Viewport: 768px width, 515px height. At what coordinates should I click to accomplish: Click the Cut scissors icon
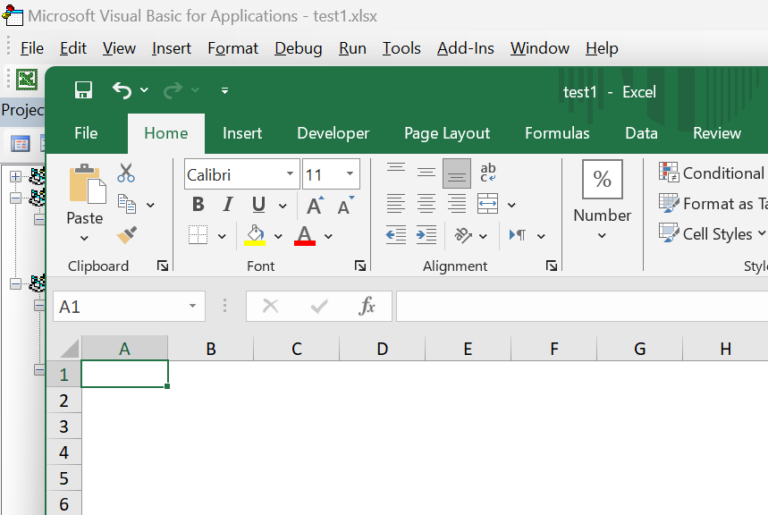(x=126, y=173)
